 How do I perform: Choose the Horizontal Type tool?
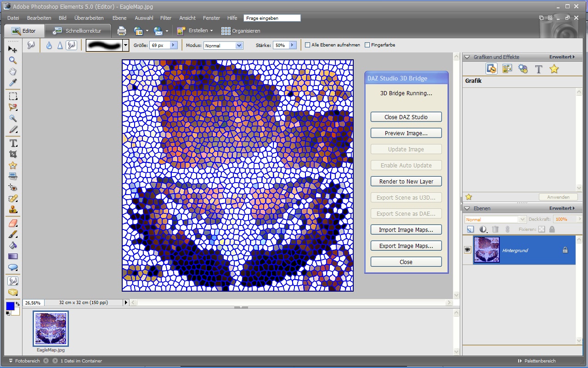click(x=13, y=143)
